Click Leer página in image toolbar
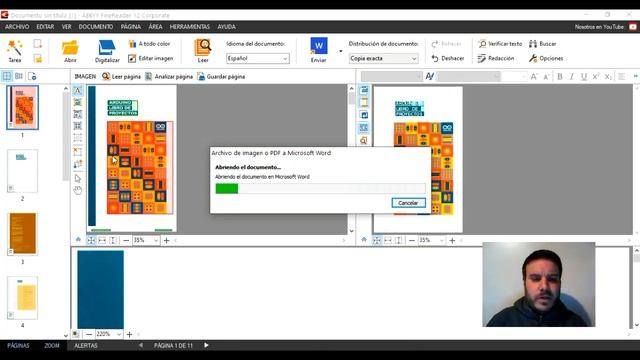This screenshot has width=640, height=360. click(x=121, y=76)
